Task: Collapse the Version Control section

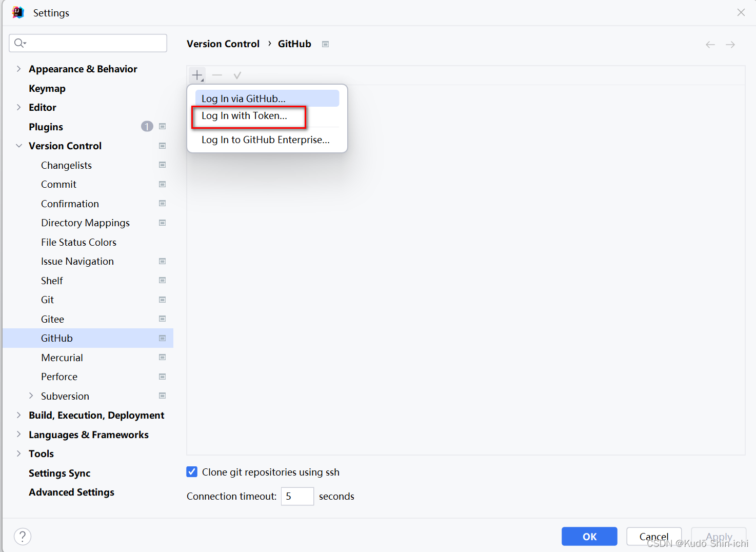Action: pyautogui.click(x=19, y=146)
